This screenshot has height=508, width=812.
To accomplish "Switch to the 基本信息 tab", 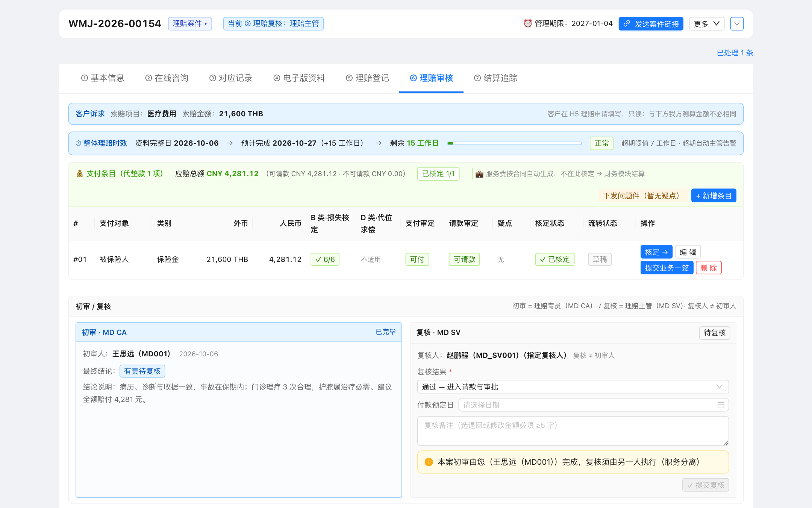I will point(103,78).
